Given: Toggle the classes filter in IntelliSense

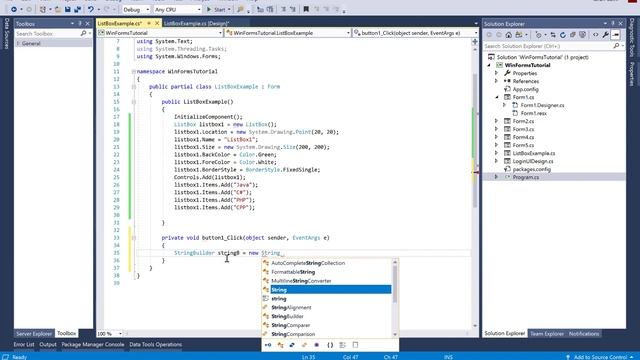Looking at the screenshot, I should coord(280,345).
